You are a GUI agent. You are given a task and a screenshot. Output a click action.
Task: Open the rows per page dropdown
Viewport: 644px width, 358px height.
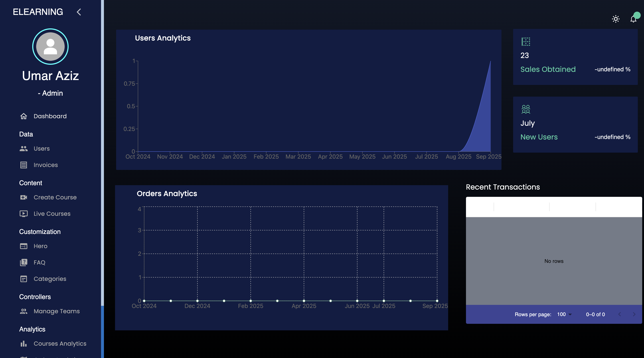coord(564,314)
